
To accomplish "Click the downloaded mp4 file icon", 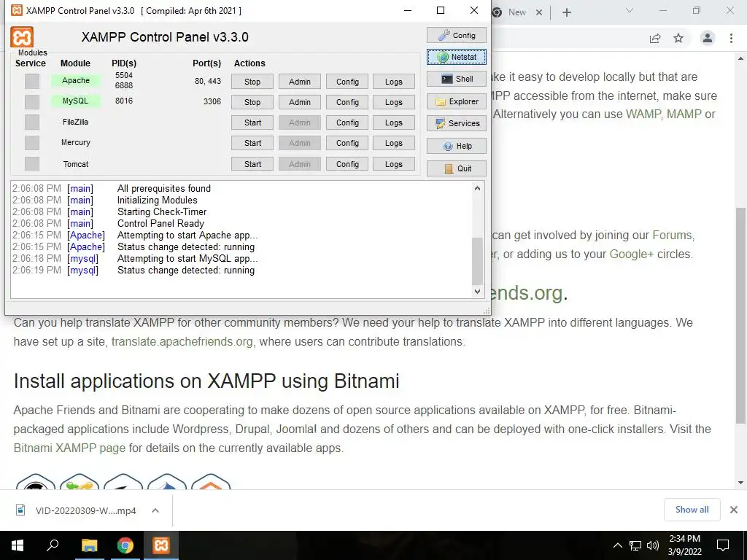I will click(x=20, y=510).
